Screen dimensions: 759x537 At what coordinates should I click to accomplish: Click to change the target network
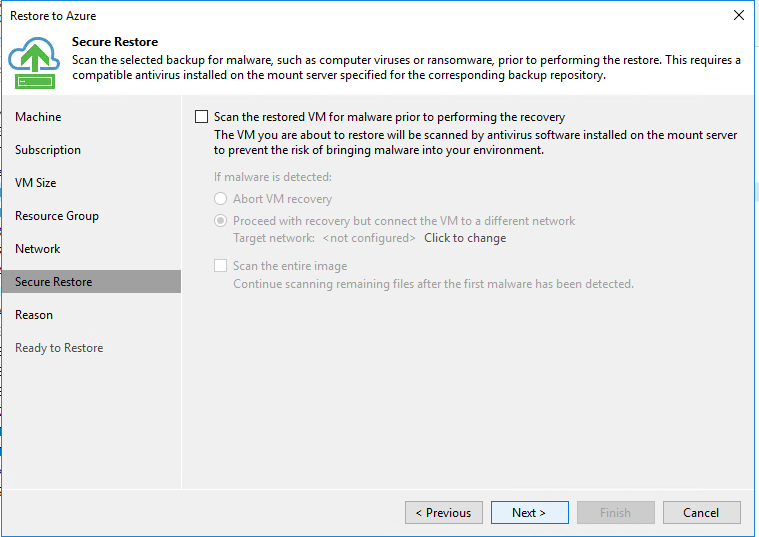[465, 238]
